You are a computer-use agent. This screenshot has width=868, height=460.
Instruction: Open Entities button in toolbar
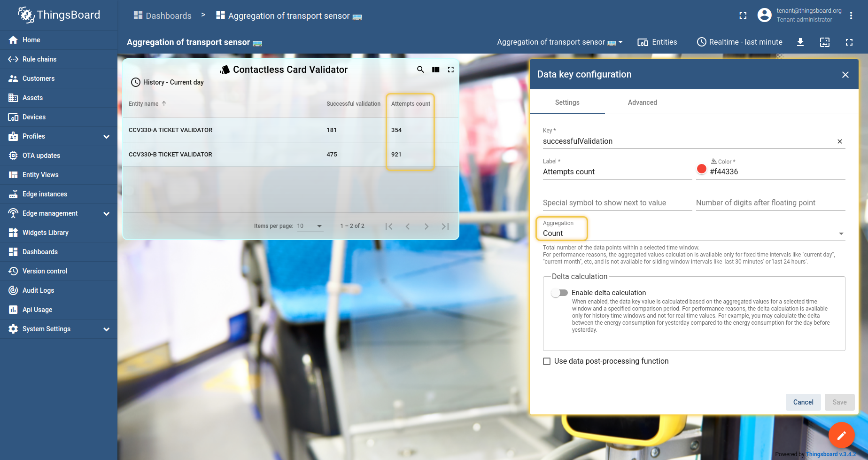[x=657, y=42]
